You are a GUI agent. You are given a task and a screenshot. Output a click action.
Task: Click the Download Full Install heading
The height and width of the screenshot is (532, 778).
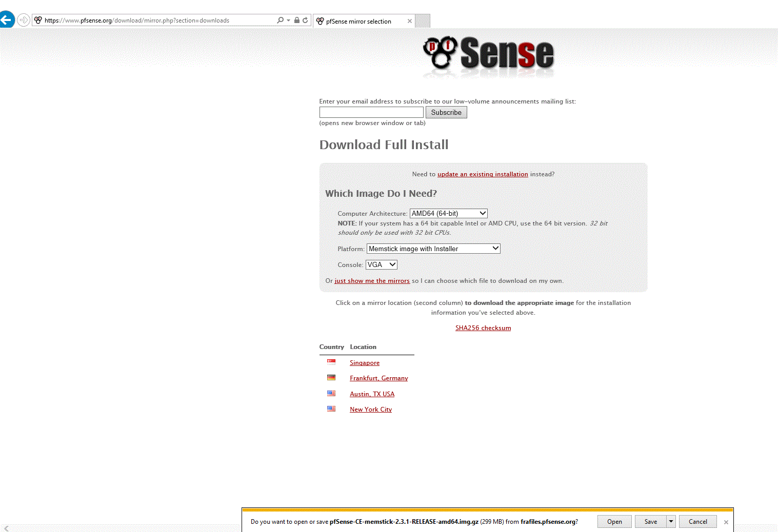pyautogui.click(x=384, y=145)
